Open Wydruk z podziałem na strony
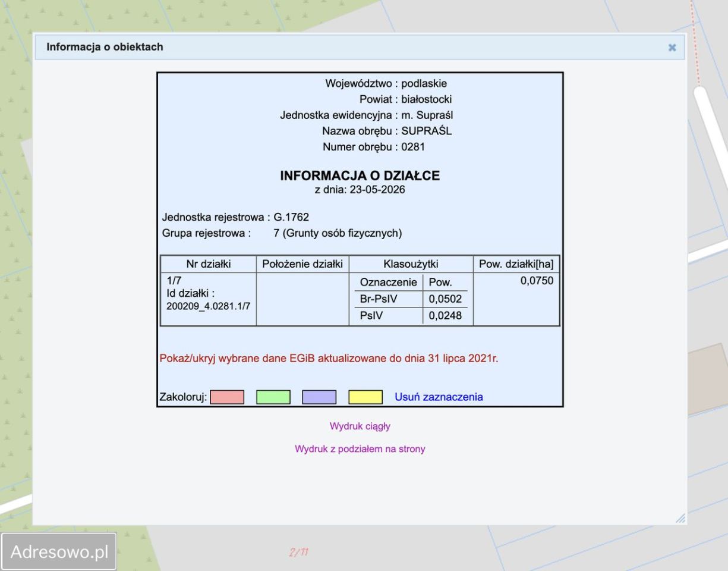Image resolution: width=728 pixels, height=571 pixels. coord(360,449)
